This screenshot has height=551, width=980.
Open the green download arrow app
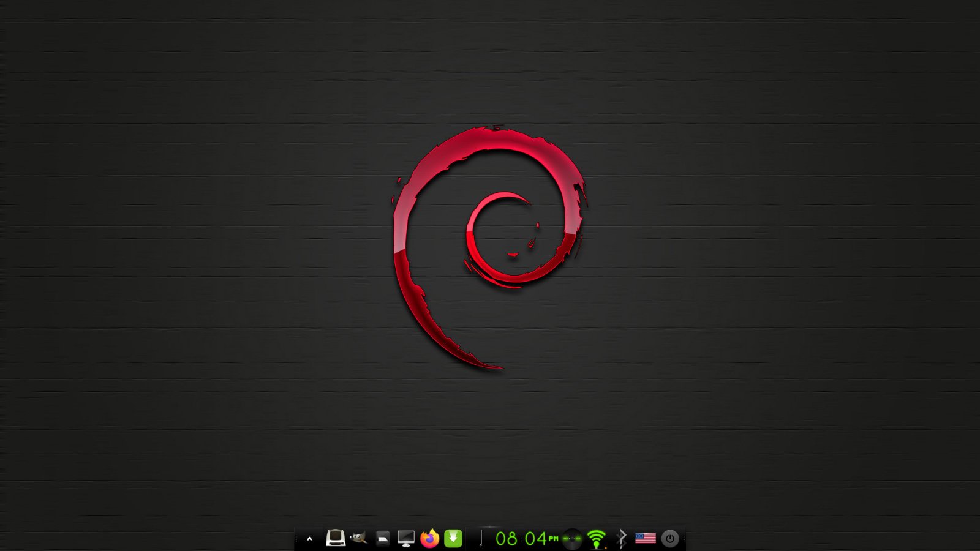pos(453,538)
